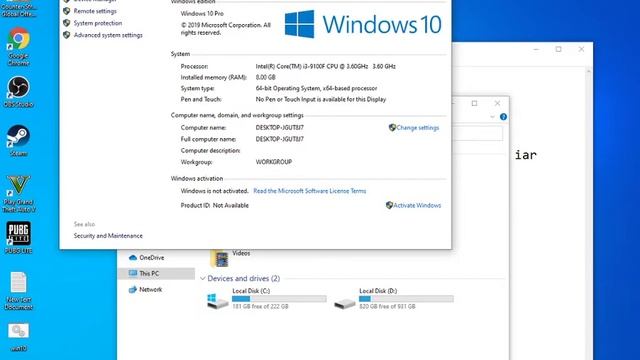The height and width of the screenshot is (360, 640).
Task: Select Network in Explorer navigation pane
Action: click(x=150, y=289)
